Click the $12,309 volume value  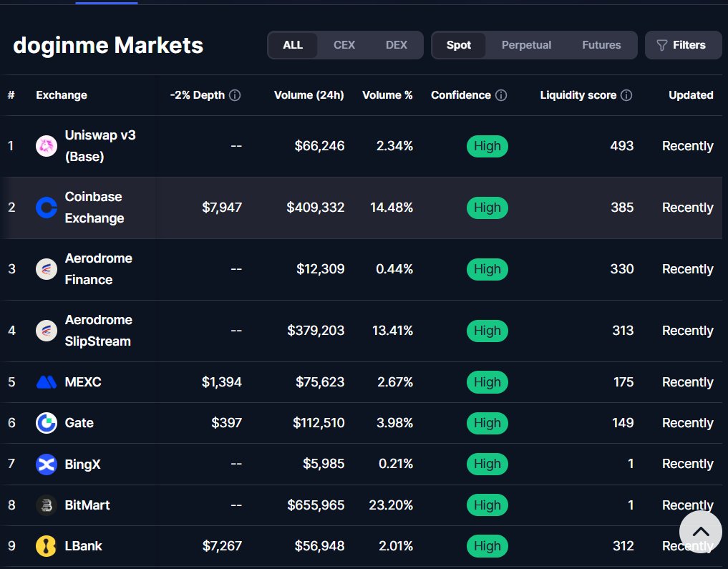(321, 268)
